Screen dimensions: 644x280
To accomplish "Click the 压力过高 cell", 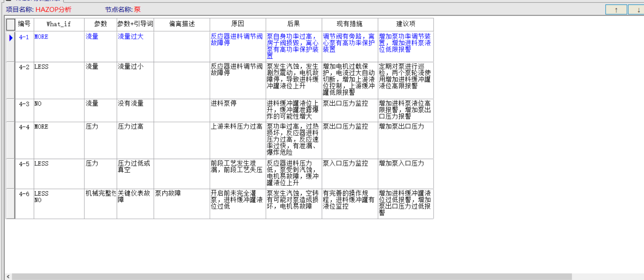I will (x=135, y=140).
